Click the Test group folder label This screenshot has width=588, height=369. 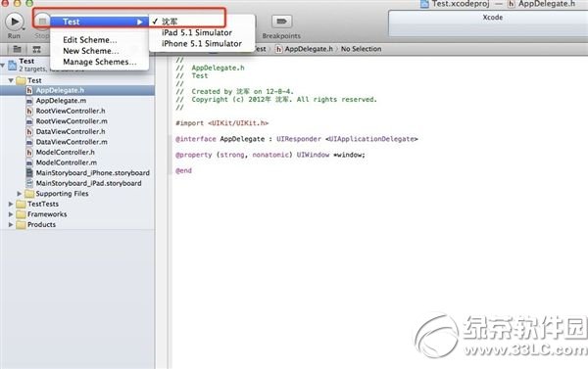point(34,80)
